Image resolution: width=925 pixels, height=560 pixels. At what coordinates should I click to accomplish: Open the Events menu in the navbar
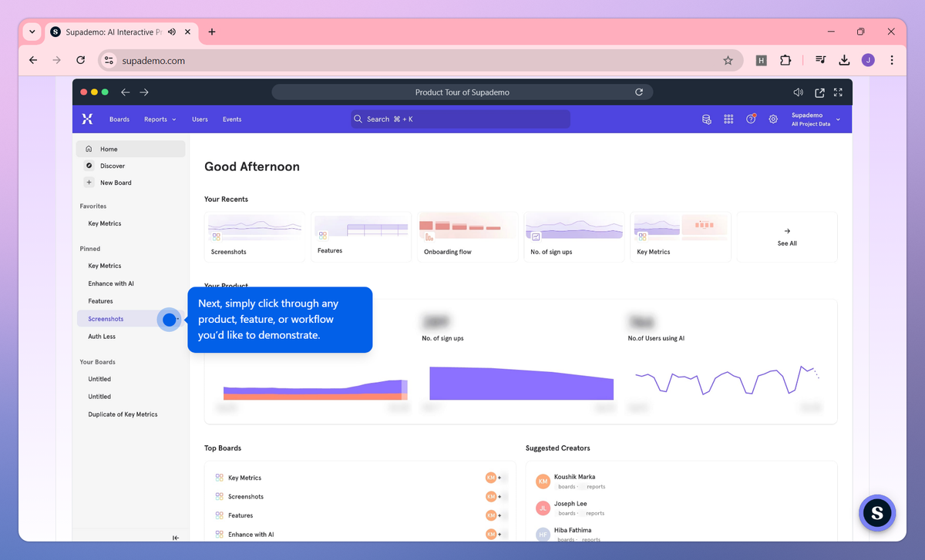(x=232, y=119)
